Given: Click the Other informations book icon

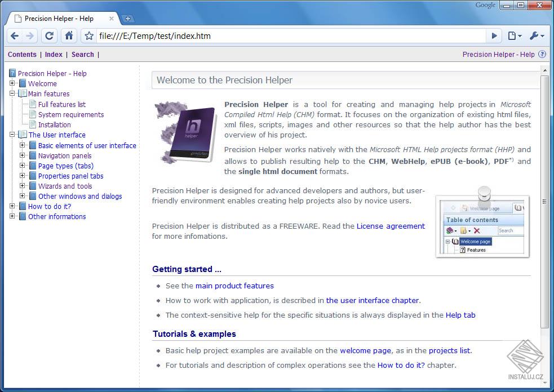Looking at the screenshot, I should pyautogui.click(x=23, y=216).
